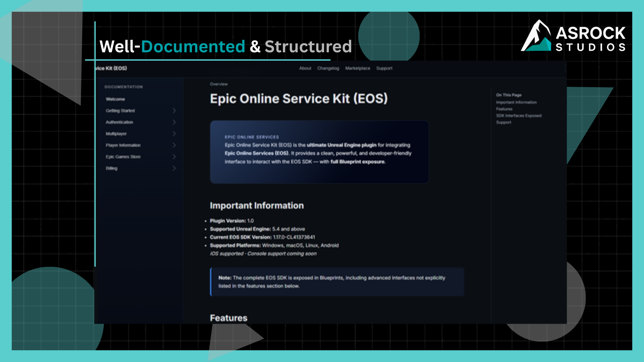644x362 pixels.
Task: Click the Overview breadcrumb
Action: tap(219, 84)
